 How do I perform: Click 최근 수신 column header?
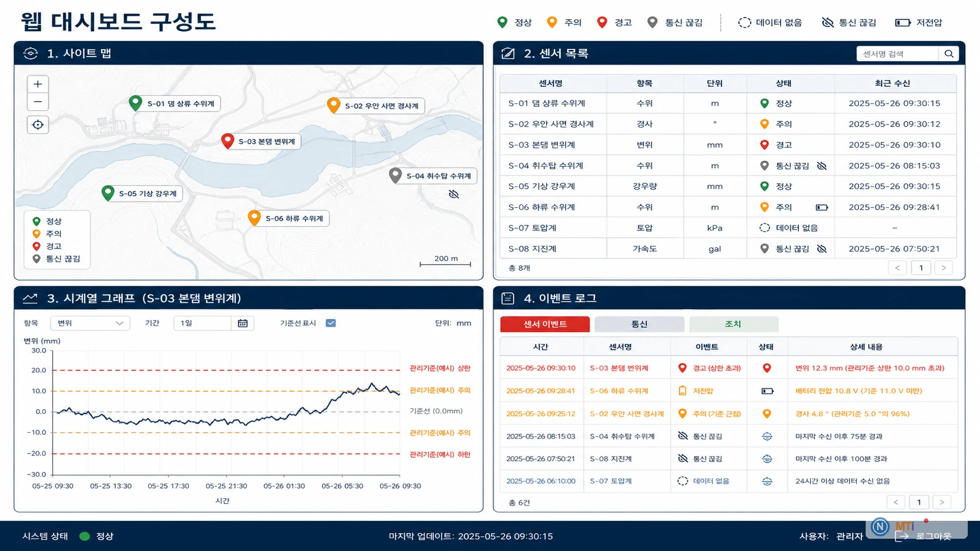pos(892,84)
